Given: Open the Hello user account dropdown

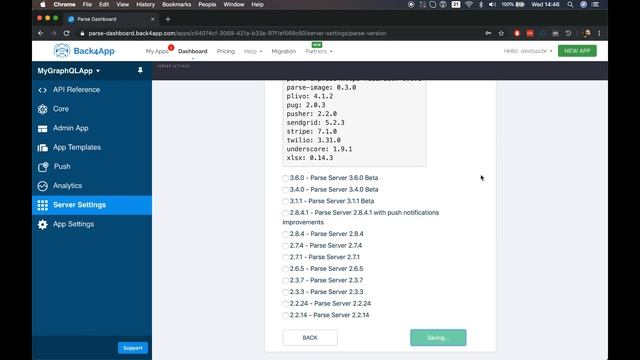Looking at the screenshot, I should [x=528, y=51].
